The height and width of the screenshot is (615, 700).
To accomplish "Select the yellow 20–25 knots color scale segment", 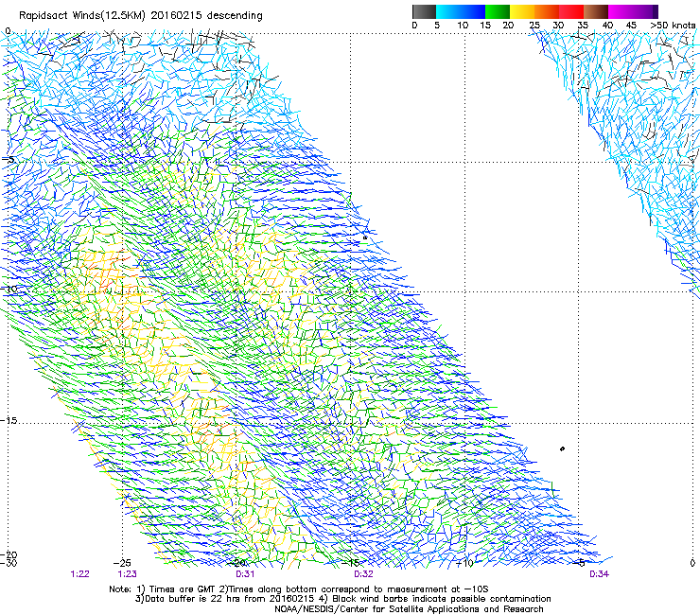I will tap(522, 11).
